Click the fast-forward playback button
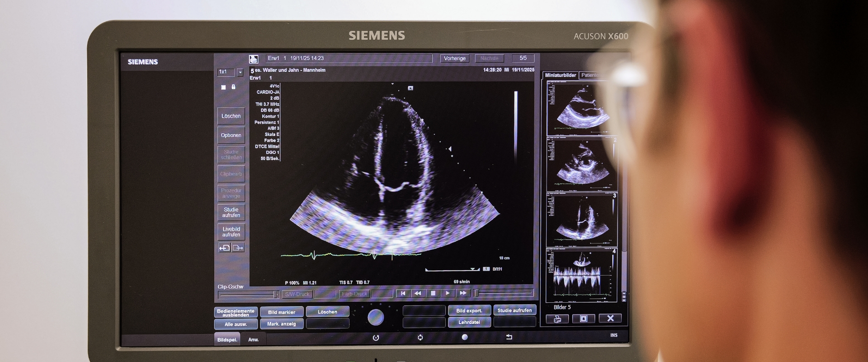The height and width of the screenshot is (362, 868). pyautogui.click(x=463, y=294)
